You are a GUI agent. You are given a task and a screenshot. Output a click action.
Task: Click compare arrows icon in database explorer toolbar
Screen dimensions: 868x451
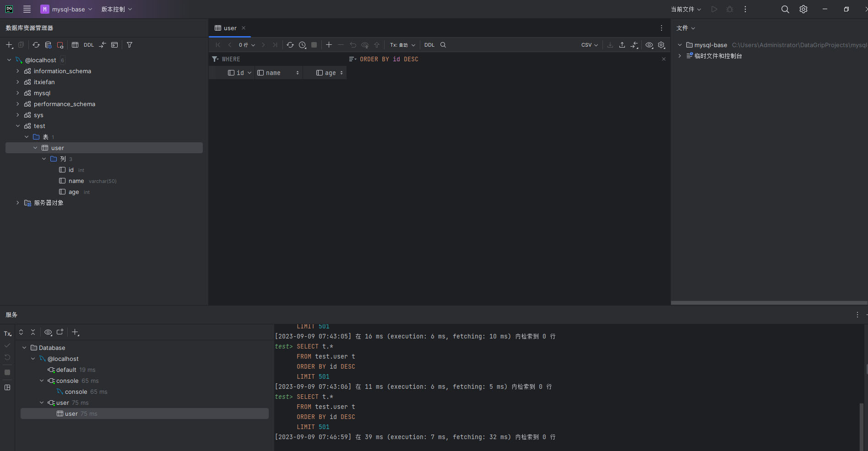(103, 45)
